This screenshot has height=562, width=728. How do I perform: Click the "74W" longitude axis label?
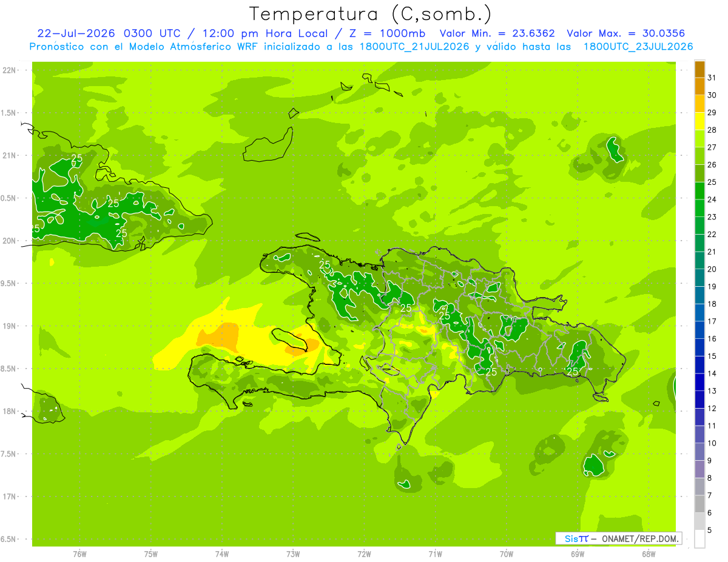222,555
